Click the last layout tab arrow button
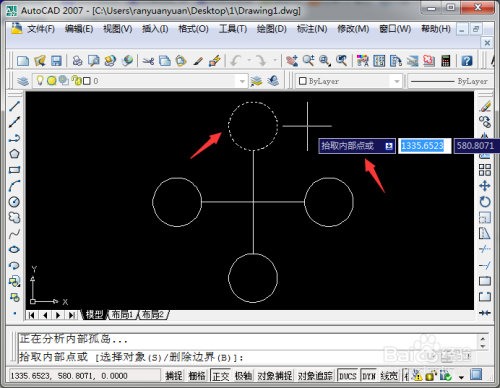Screen dimensions: 500x388 71,315
